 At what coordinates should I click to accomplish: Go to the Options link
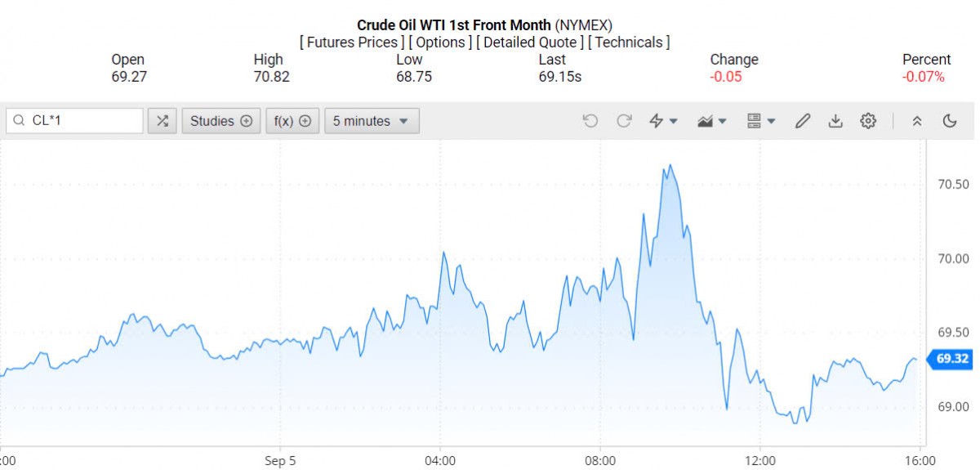440,42
